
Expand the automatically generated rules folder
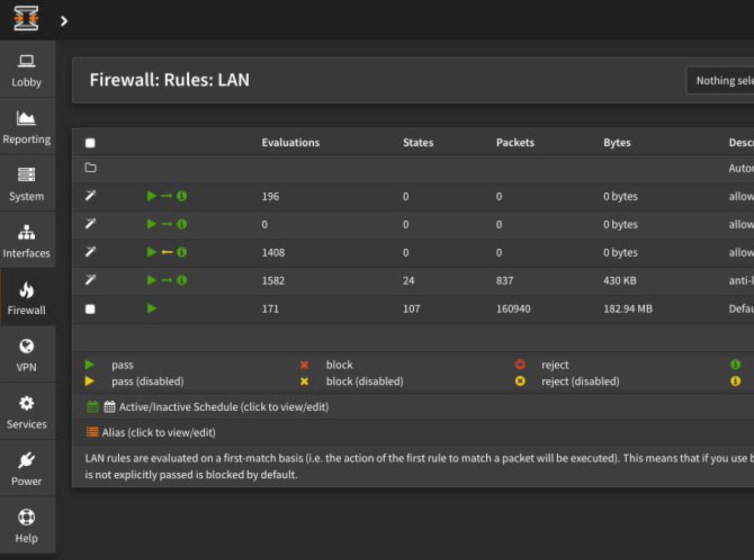point(91,167)
